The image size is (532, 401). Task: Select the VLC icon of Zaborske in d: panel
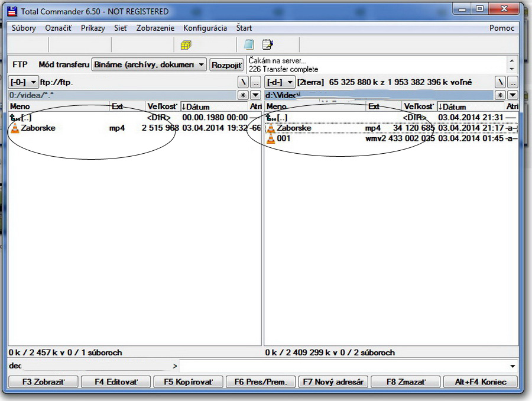click(x=271, y=128)
